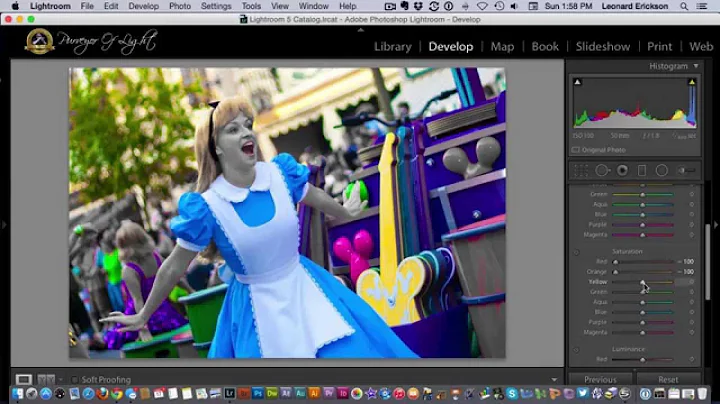The image size is (720, 404).
Task: Click the Reset button
Action: click(668, 380)
